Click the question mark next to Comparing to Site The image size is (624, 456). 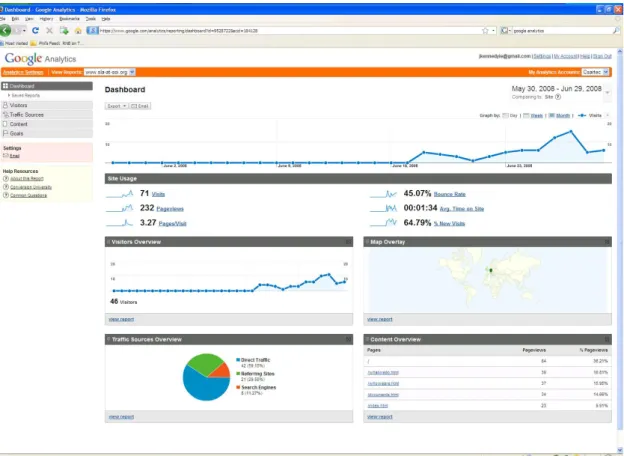558,97
